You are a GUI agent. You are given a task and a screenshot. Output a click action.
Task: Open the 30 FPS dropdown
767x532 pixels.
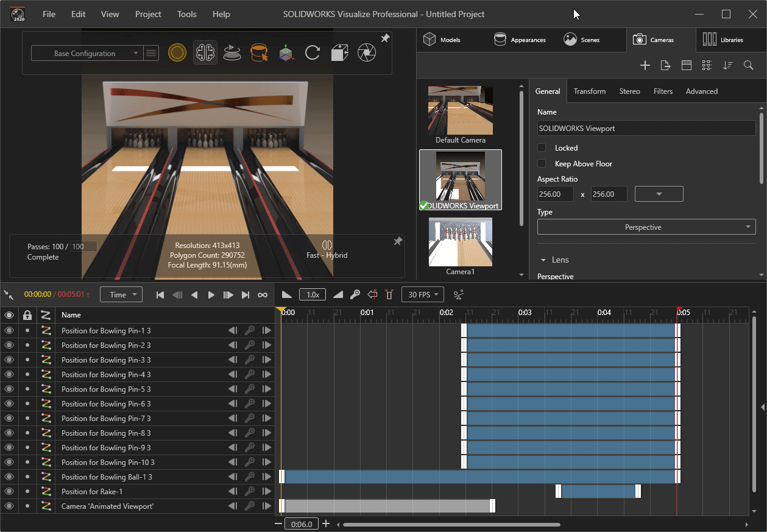pos(422,295)
